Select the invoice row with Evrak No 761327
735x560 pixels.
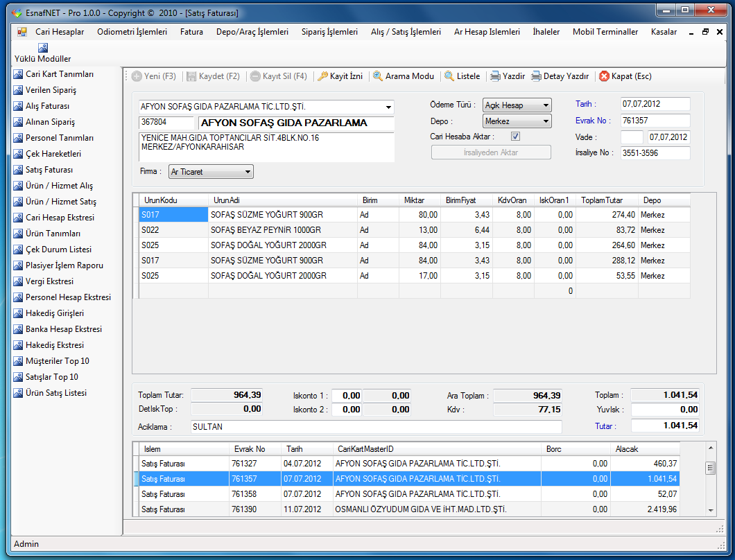[x=409, y=464]
